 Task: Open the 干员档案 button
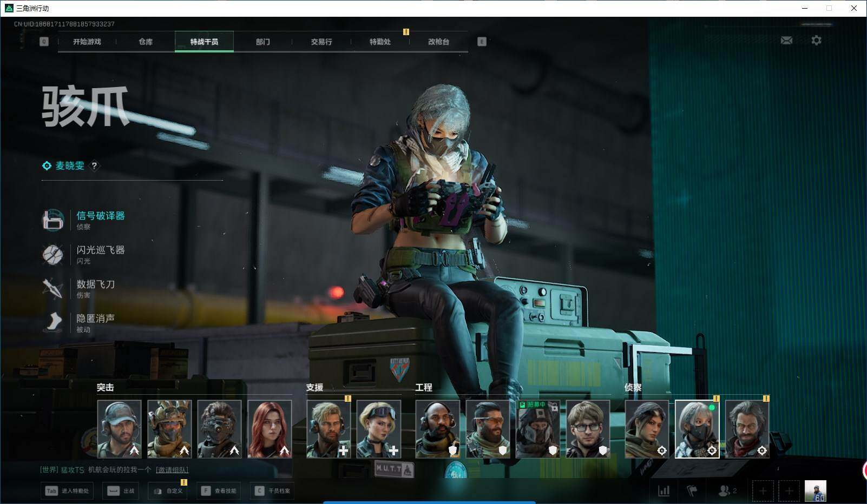pos(272,491)
